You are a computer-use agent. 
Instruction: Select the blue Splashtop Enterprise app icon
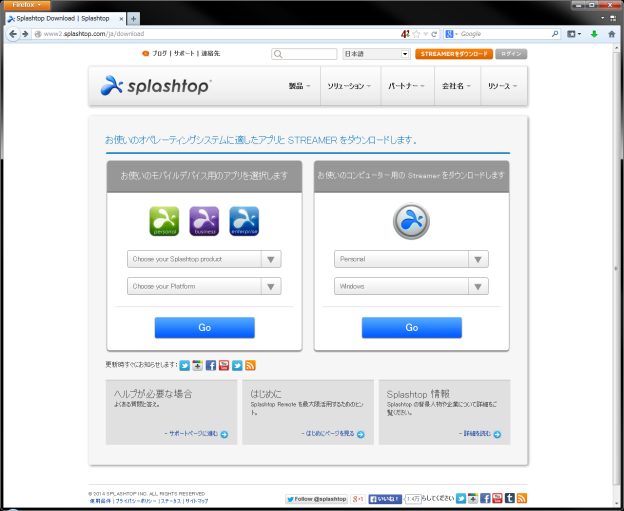click(244, 221)
